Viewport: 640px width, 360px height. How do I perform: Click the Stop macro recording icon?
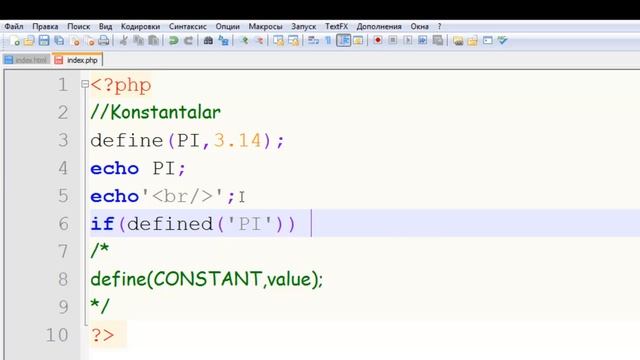393,40
